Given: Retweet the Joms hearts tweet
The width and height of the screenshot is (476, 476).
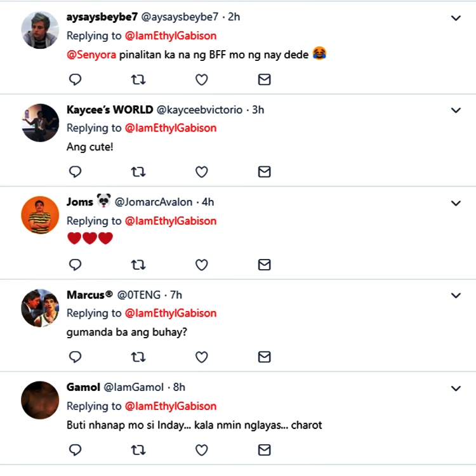Looking at the screenshot, I should pos(138,265).
